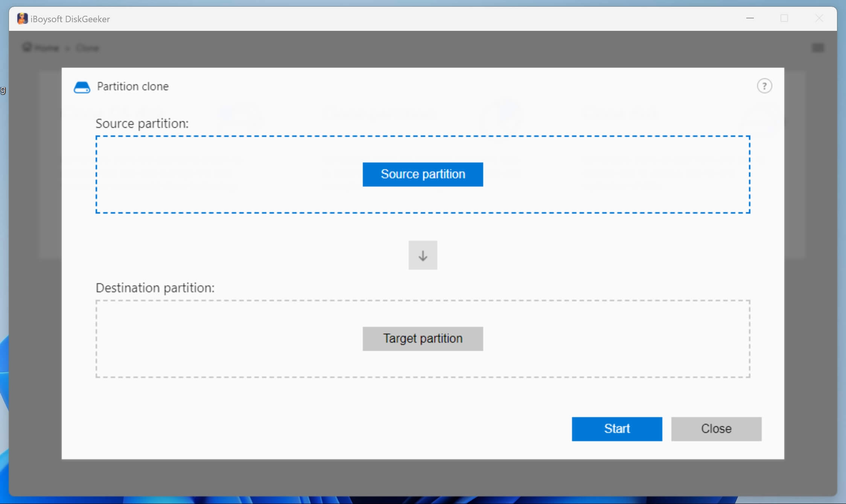Screen dimensions: 846x504
Task: Click the iBoysoft DiskGeeker app logo
Action: [22, 18]
